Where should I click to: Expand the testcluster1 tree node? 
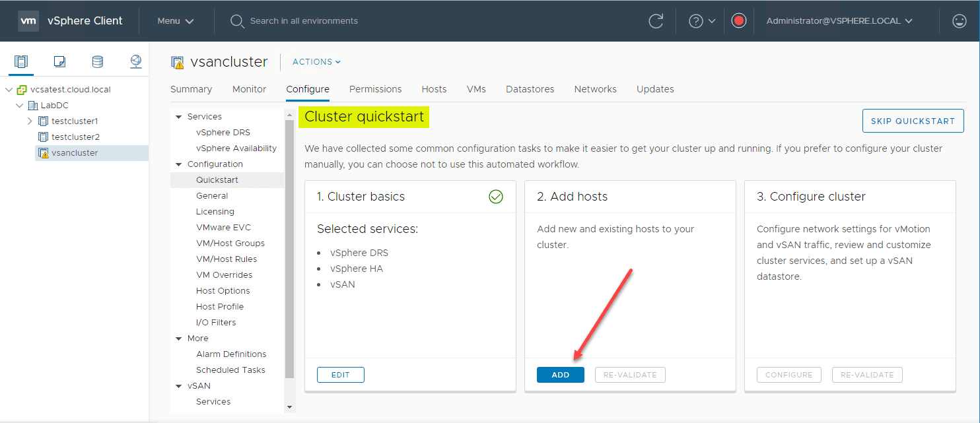click(30, 121)
